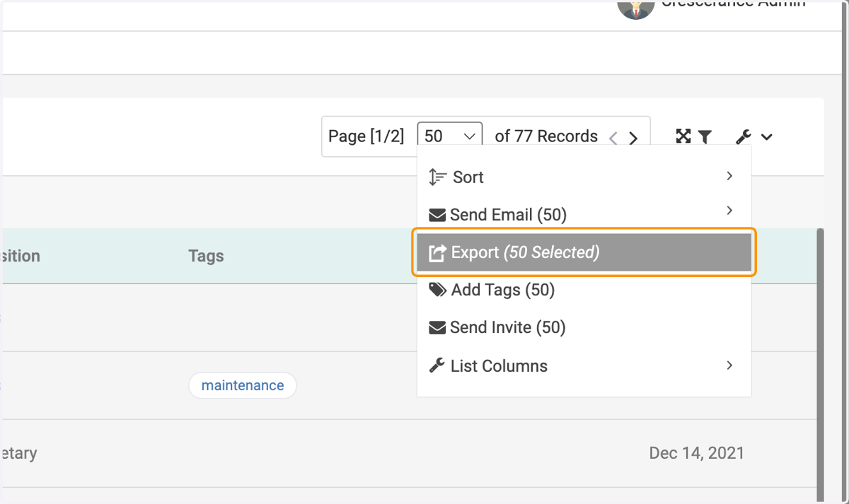849x504 pixels.
Task: Click the wrench tools icon in toolbar
Action: pyautogui.click(x=743, y=137)
